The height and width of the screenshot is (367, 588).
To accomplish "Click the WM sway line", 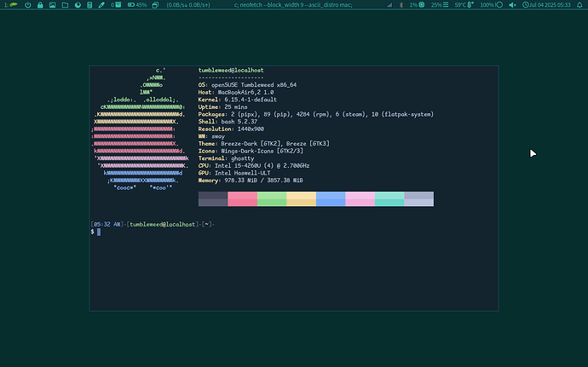I will (211, 136).
